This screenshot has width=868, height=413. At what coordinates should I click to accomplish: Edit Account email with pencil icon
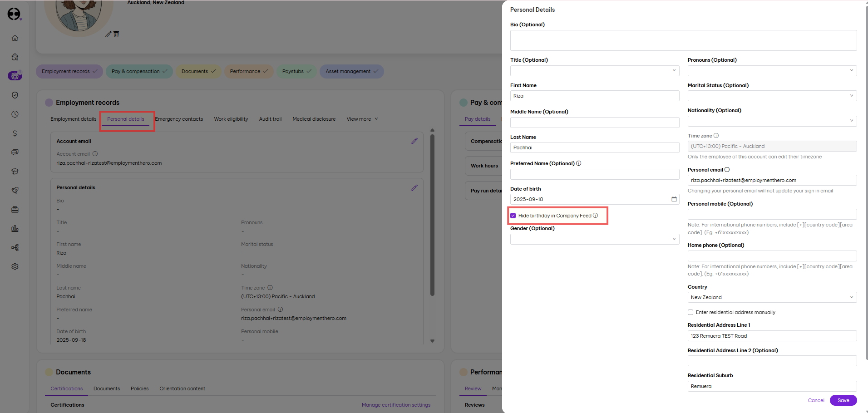(414, 141)
